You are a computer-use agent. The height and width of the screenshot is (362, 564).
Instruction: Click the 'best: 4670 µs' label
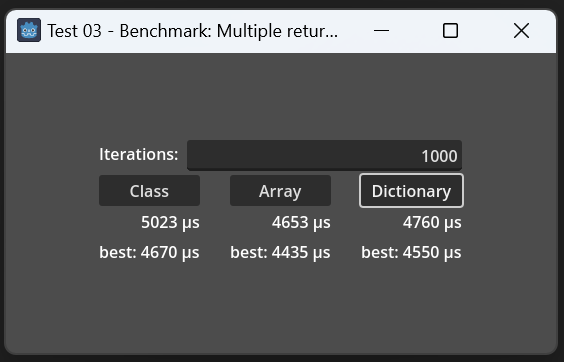tap(149, 253)
